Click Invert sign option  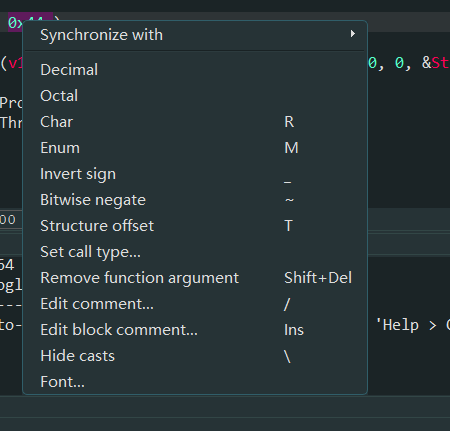pos(195,174)
